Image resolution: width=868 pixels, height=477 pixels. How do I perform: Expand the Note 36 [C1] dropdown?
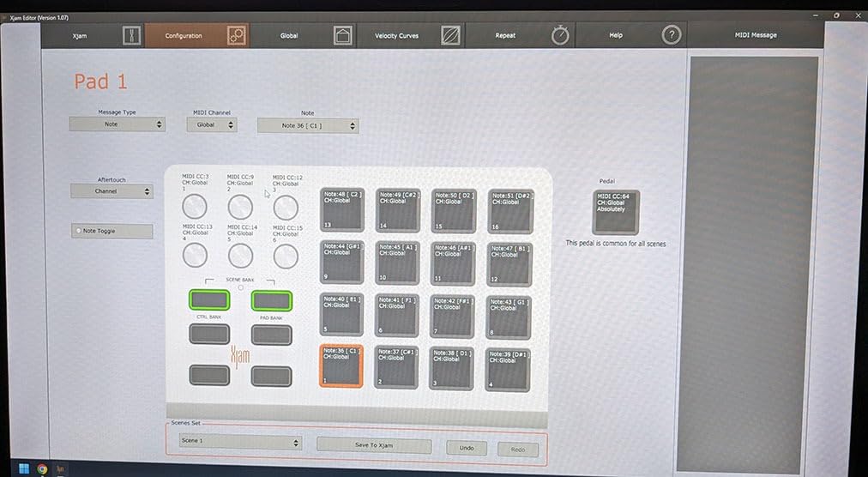pyautogui.click(x=308, y=126)
